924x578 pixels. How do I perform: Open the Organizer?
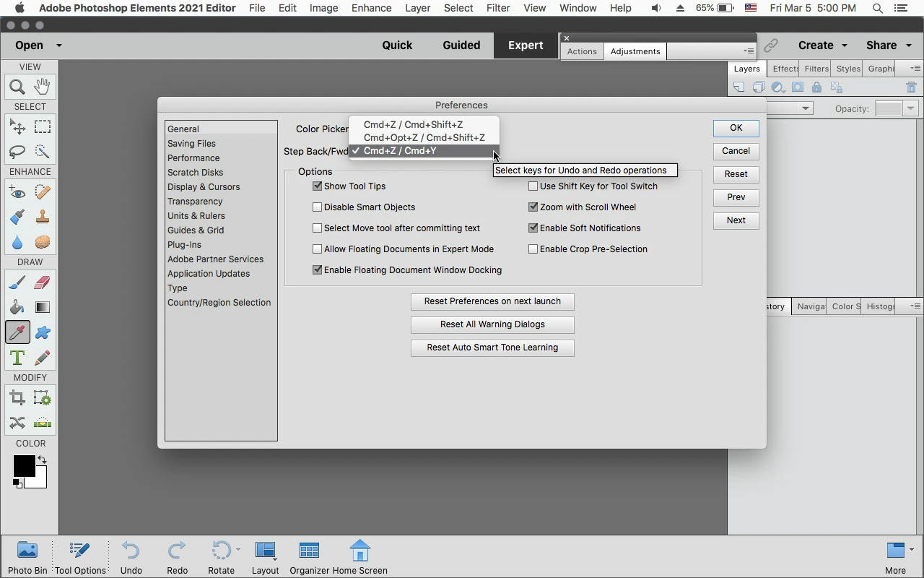click(309, 558)
